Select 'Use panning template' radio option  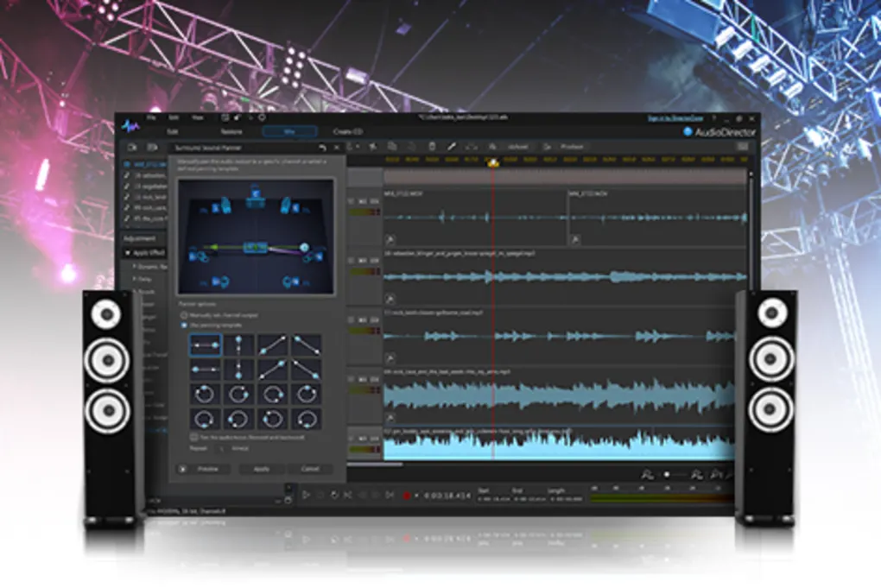click(184, 326)
